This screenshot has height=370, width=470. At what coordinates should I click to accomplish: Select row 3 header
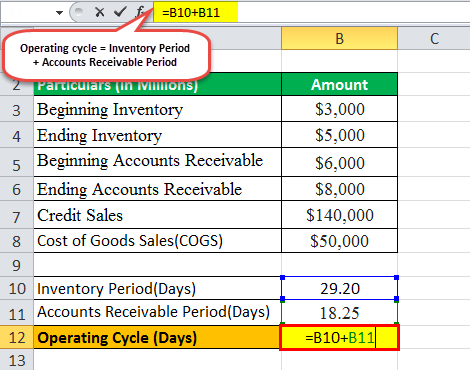click(17, 109)
